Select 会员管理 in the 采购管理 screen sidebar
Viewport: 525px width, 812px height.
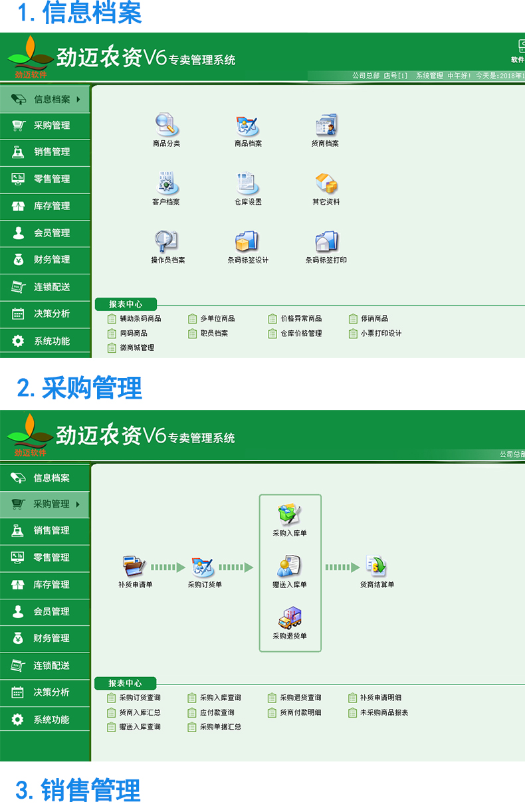coord(45,611)
